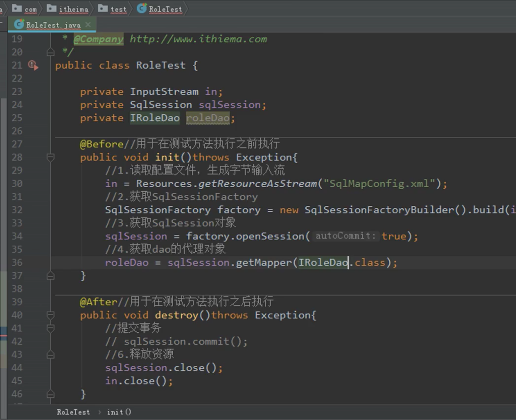Click line number 21 in the gutter

17,65
